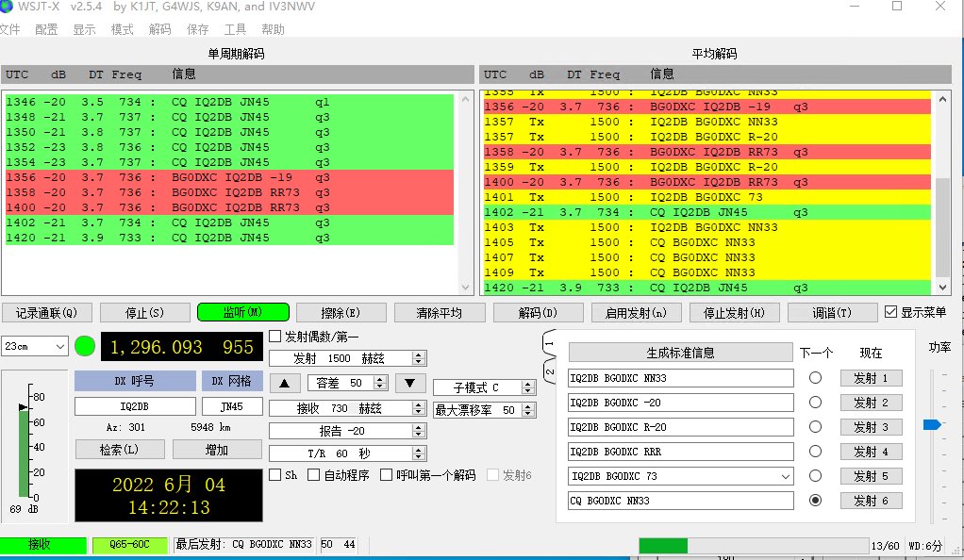Click the 最大漂移率 50 spinner arrows
The height and width of the screenshot is (560, 964).
point(527,410)
